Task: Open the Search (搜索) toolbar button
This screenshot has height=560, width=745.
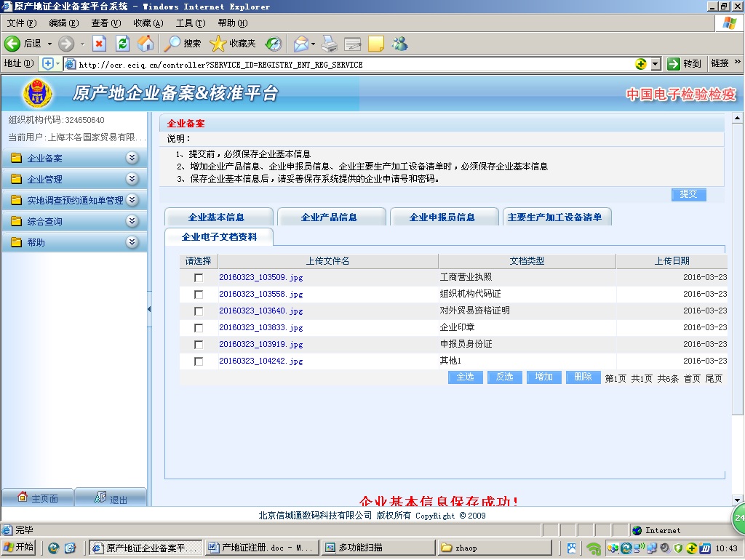Action: [x=183, y=44]
